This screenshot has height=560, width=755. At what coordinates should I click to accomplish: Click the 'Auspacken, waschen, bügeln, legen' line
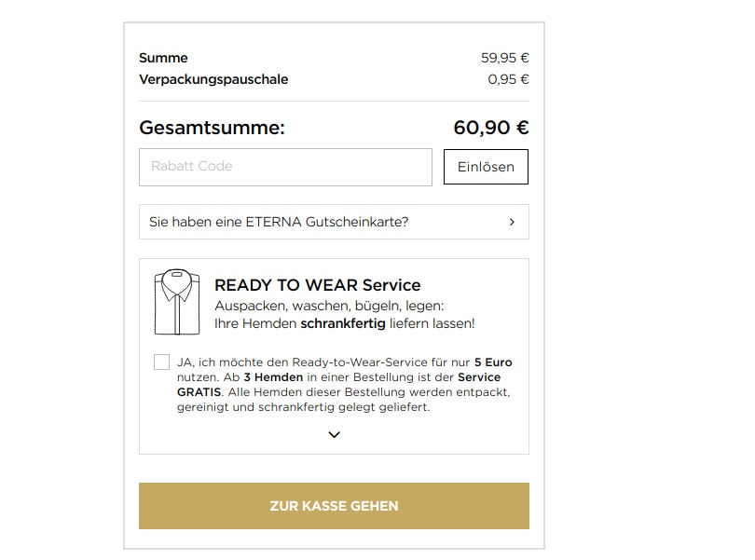tap(329, 306)
